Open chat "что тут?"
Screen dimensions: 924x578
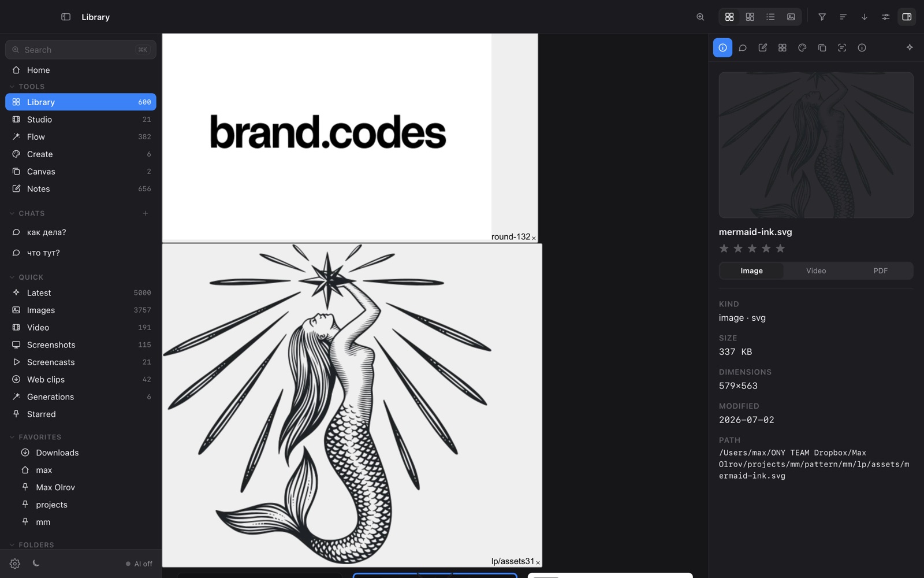(81, 253)
